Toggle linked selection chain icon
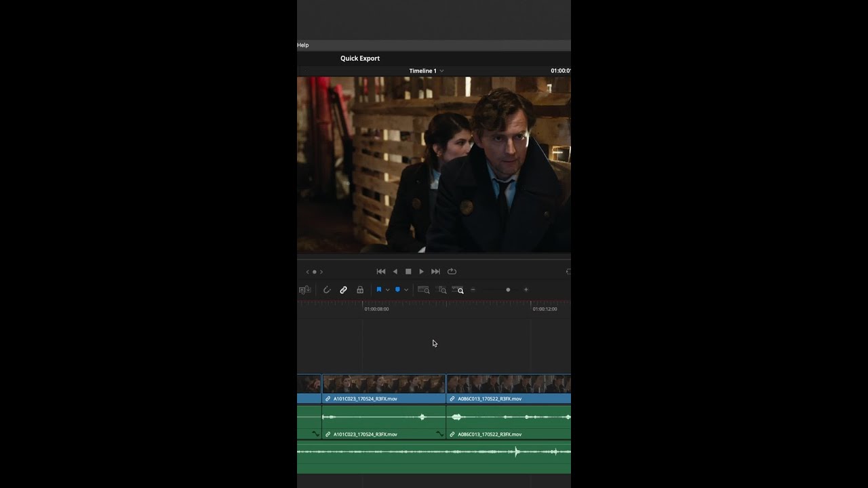This screenshot has width=868, height=488. click(x=343, y=290)
